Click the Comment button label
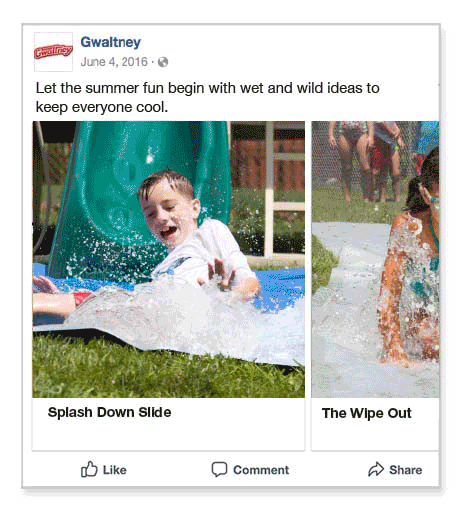Viewport: 460px width, 512px height. [x=261, y=470]
